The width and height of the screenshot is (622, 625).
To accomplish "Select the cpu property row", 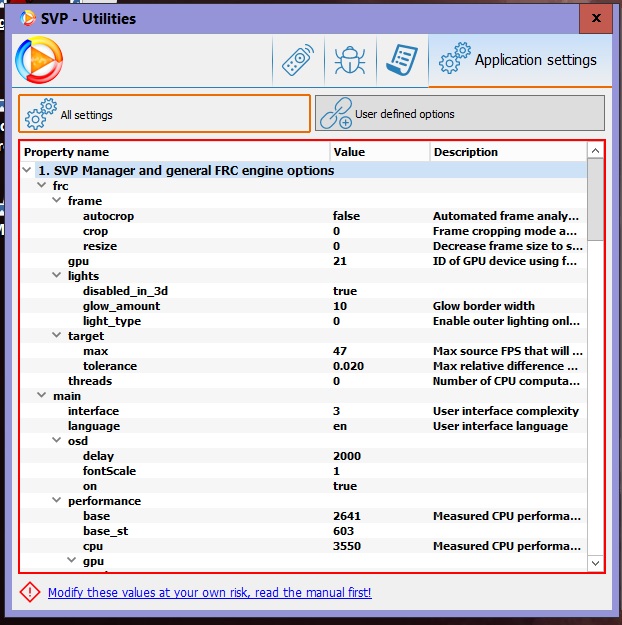I will tap(303, 546).
